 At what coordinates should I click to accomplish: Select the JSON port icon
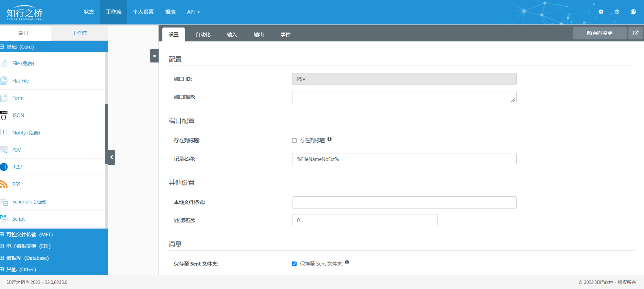pos(4,115)
